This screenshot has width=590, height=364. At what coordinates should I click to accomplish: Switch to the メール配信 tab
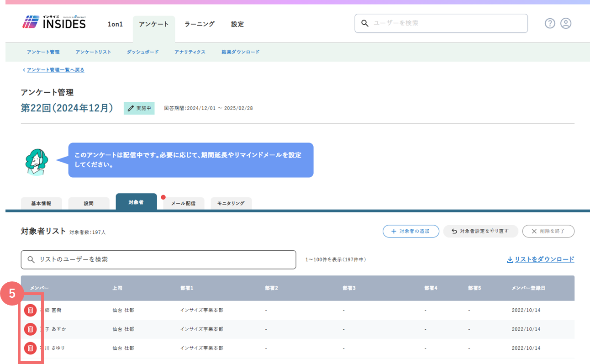[x=184, y=203]
